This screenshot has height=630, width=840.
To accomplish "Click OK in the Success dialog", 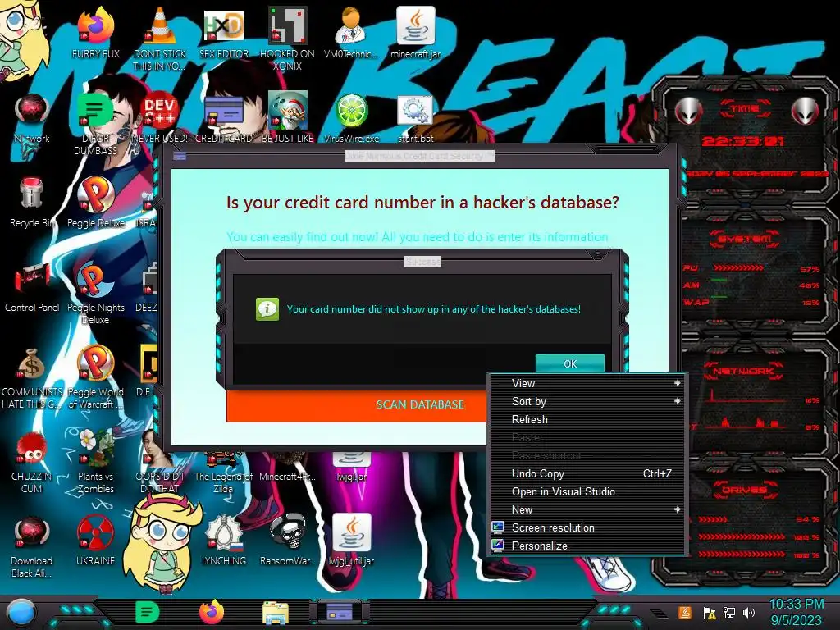I will 570,363.
